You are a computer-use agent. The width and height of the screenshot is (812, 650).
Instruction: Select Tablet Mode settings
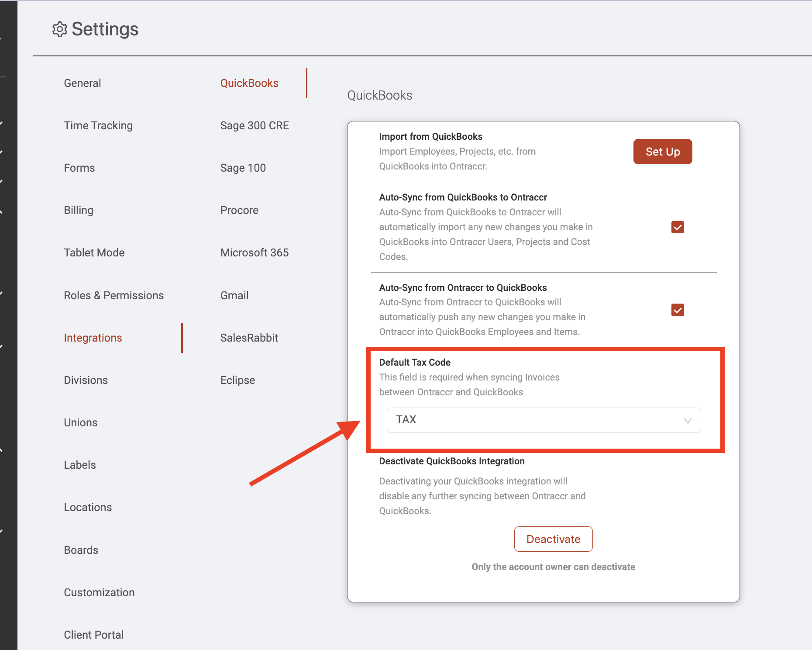(94, 252)
